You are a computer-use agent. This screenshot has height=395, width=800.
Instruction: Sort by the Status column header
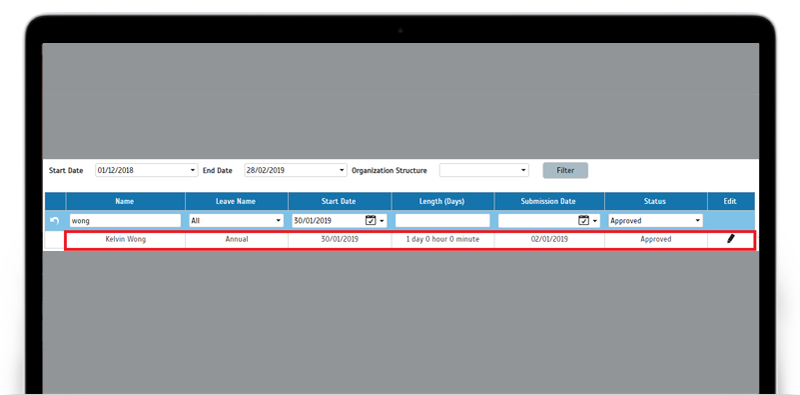click(x=655, y=201)
